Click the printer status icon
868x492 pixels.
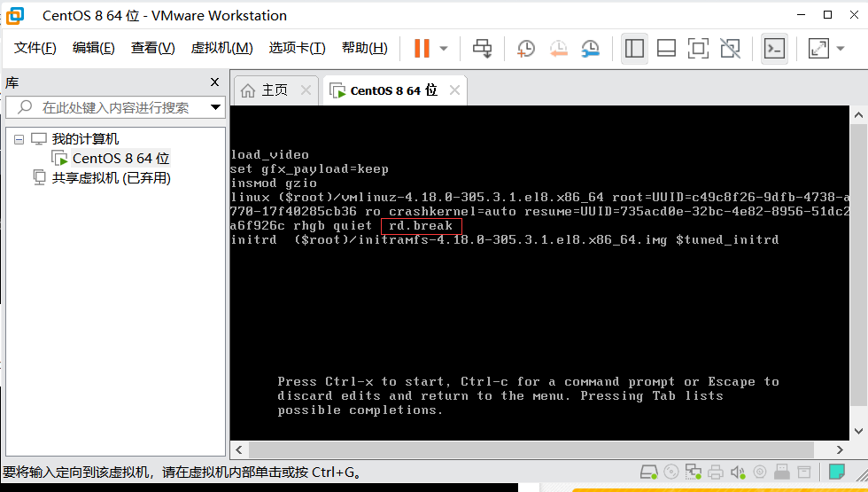coord(716,472)
